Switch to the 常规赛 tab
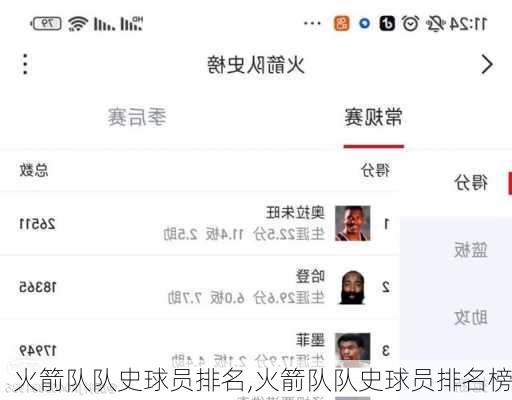 point(373,117)
